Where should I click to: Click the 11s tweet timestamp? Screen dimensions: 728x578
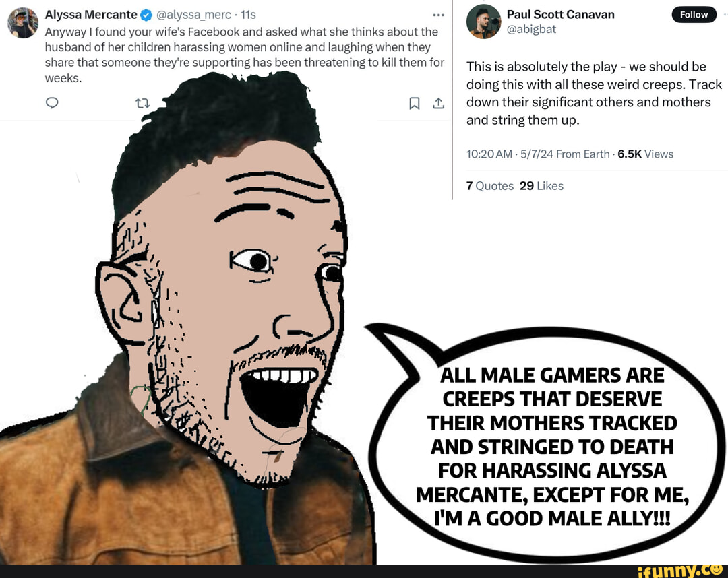point(248,15)
